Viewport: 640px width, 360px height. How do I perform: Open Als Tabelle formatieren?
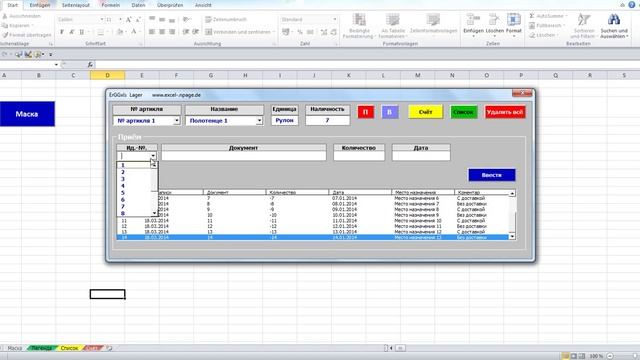[x=393, y=25]
